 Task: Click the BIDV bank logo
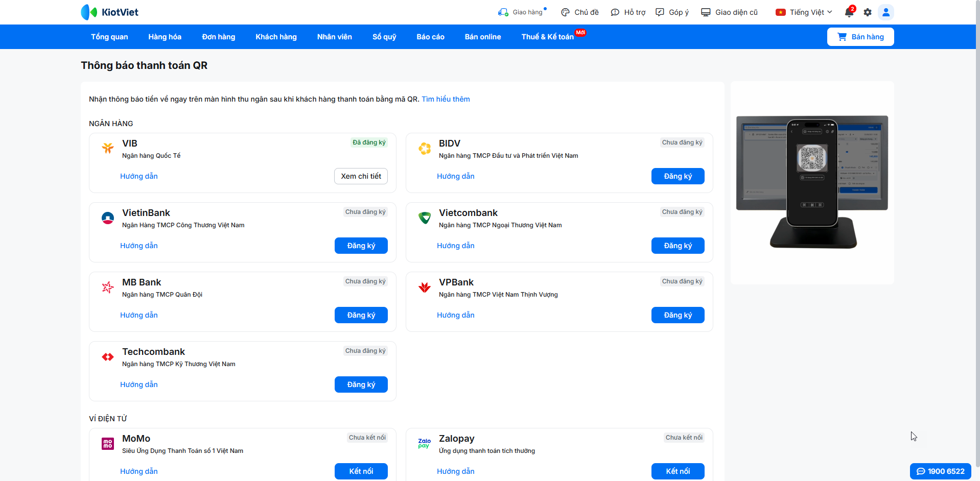(x=425, y=148)
